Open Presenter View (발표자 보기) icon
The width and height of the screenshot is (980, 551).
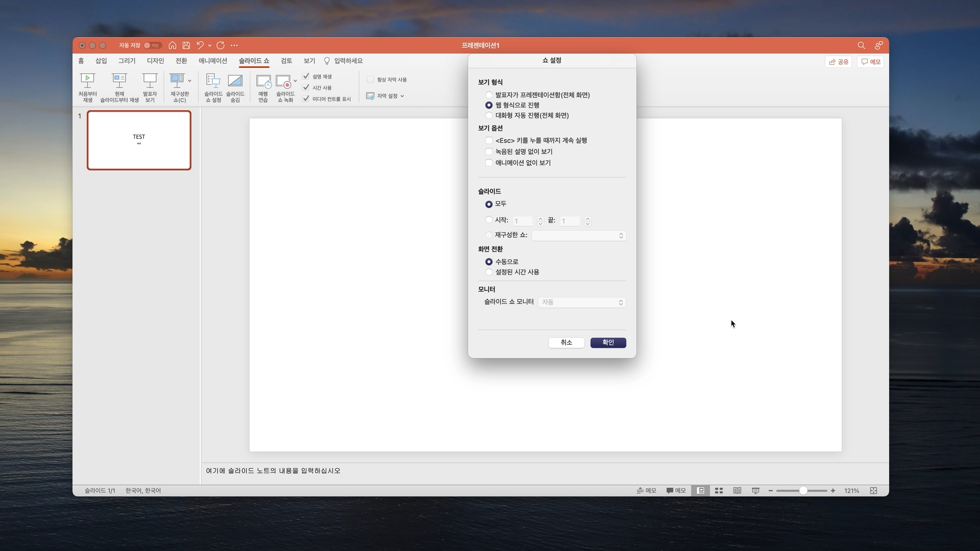pyautogui.click(x=150, y=81)
